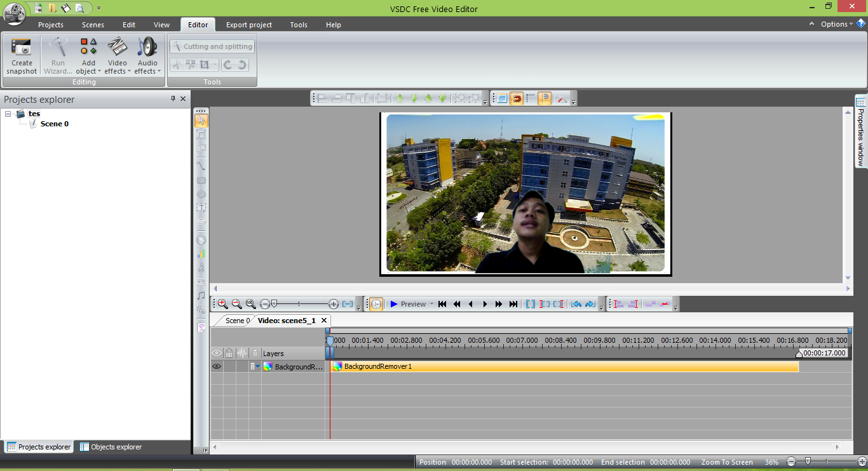The image size is (868, 471).
Task: Select the Text tool in the side toolbar
Action: tap(201, 207)
